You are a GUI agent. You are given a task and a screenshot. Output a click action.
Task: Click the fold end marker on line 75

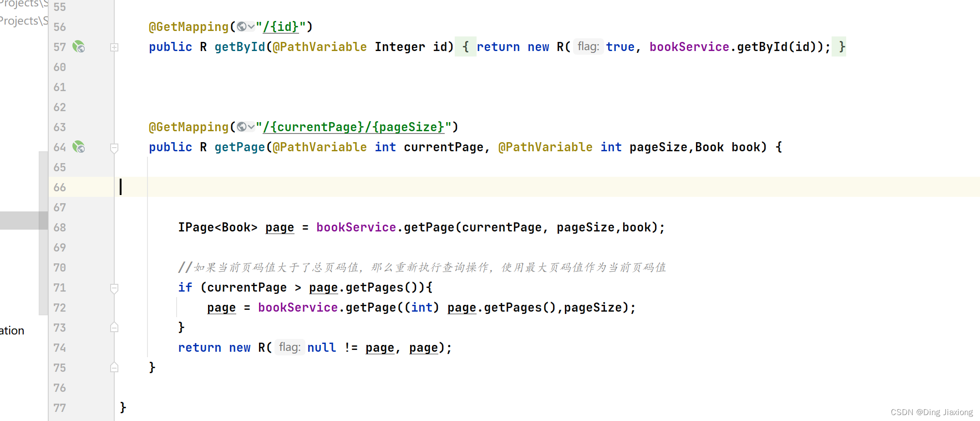(114, 367)
